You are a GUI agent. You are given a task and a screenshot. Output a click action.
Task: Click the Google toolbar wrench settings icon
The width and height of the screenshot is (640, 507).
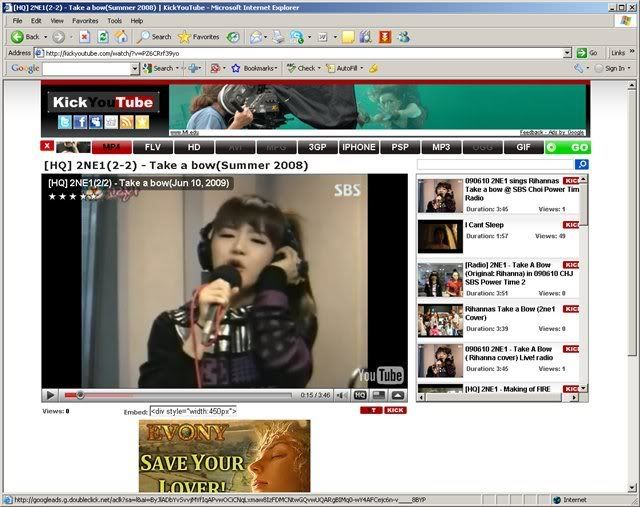[x=578, y=69]
